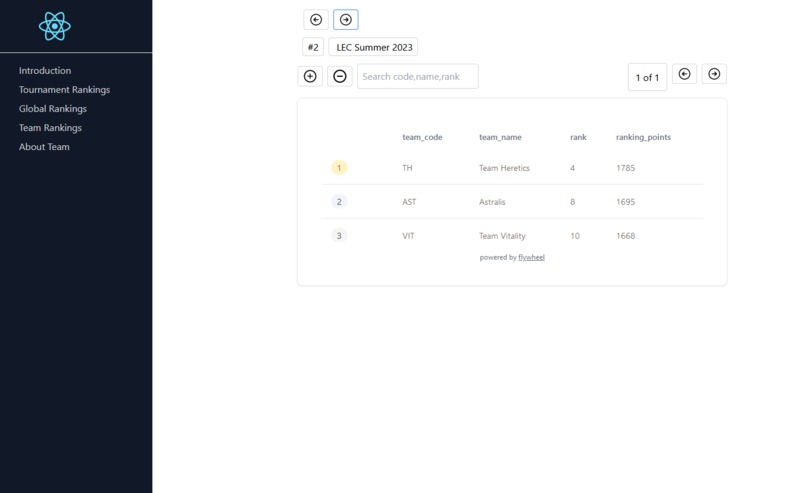Click the team_name column header
The image size is (806, 493).
pos(500,137)
